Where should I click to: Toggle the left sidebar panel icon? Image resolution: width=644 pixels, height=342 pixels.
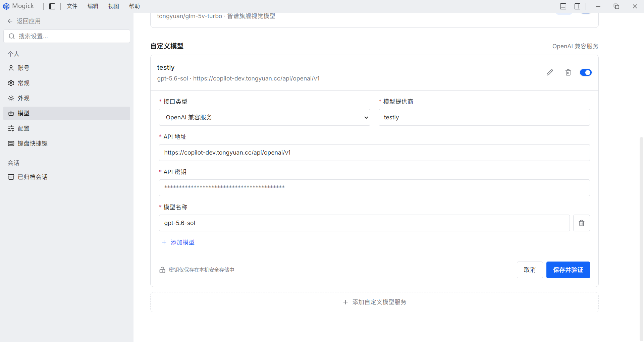click(x=52, y=6)
